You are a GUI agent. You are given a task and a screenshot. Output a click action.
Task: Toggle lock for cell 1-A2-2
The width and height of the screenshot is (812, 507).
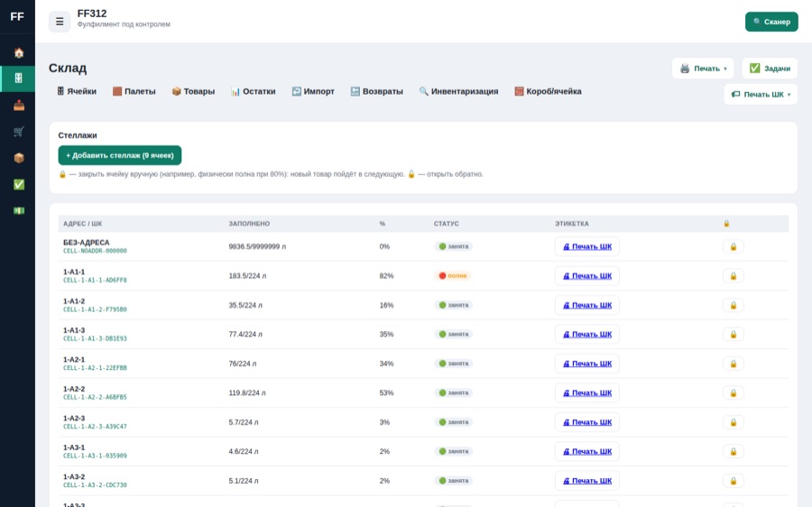pos(733,393)
